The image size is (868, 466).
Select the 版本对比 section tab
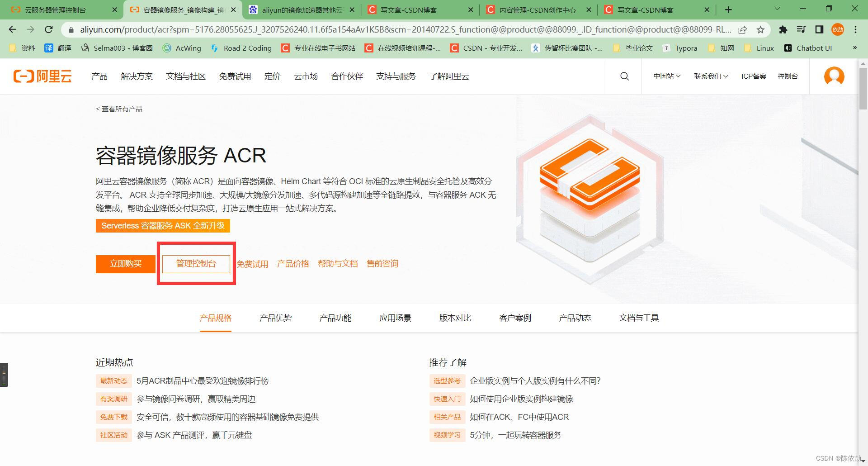pos(455,318)
